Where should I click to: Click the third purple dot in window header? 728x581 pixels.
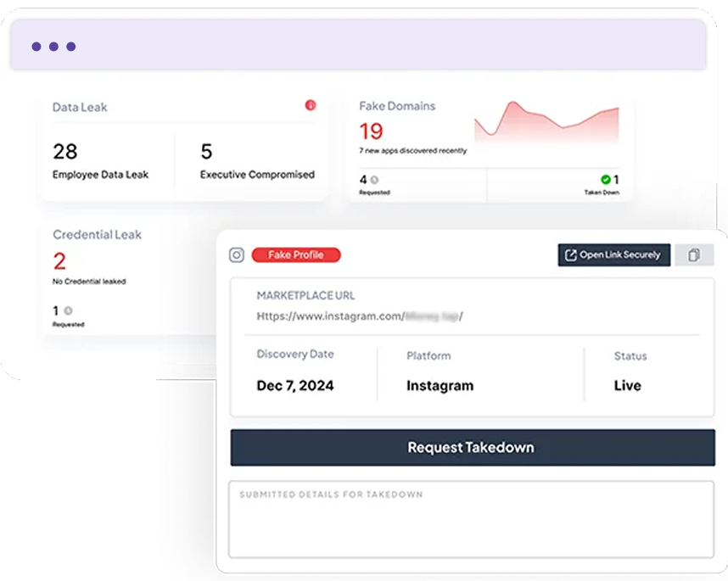(71, 47)
